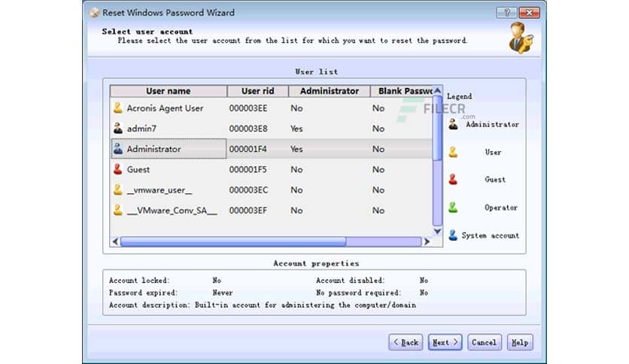Image resolution: width=629 pixels, height=364 pixels.
Task: Select the admin7 account
Action: [x=141, y=129]
